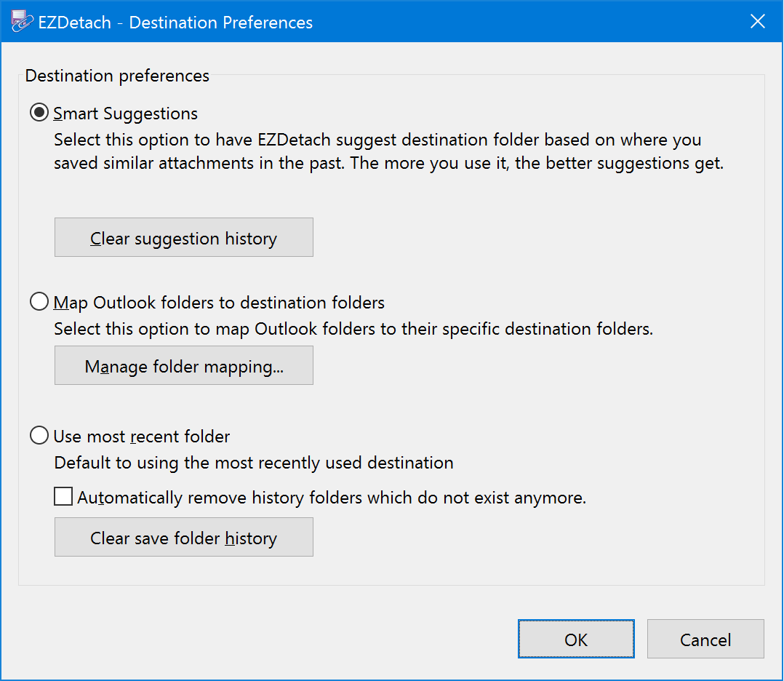Click the 'Destination preferences' group label
This screenshot has height=681, width=784.
[x=117, y=76]
